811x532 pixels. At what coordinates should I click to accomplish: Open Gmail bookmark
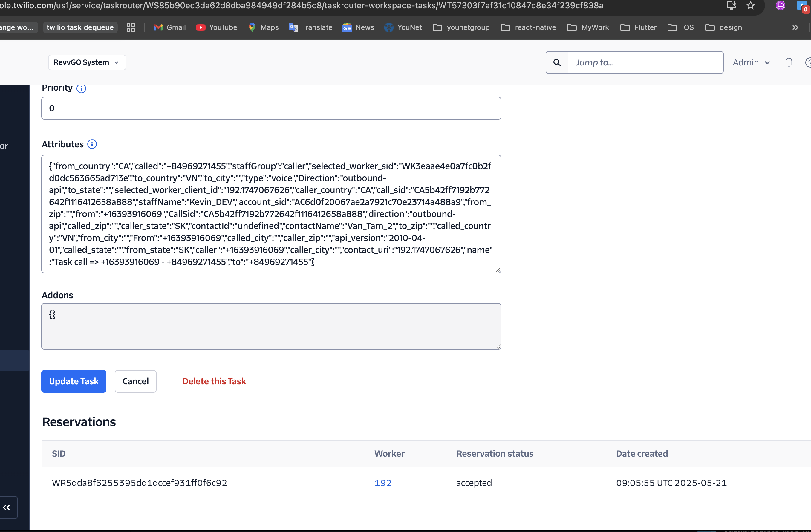(x=170, y=27)
